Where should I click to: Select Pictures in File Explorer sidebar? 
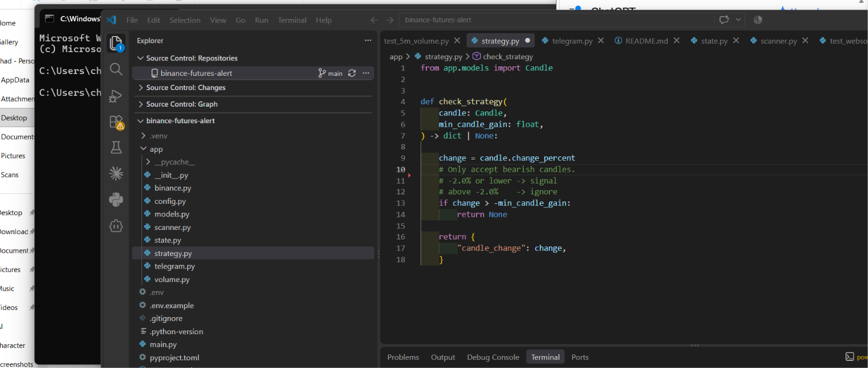(x=13, y=156)
